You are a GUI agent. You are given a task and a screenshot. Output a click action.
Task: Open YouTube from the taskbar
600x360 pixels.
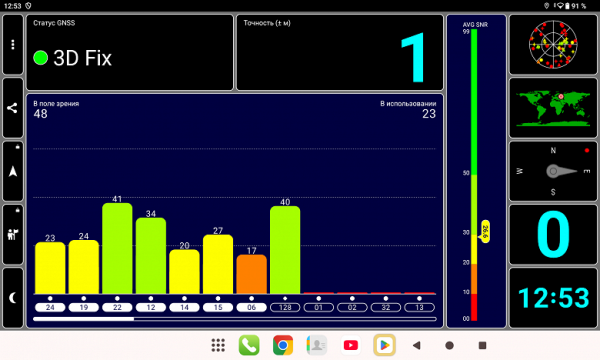pos(351,345)
